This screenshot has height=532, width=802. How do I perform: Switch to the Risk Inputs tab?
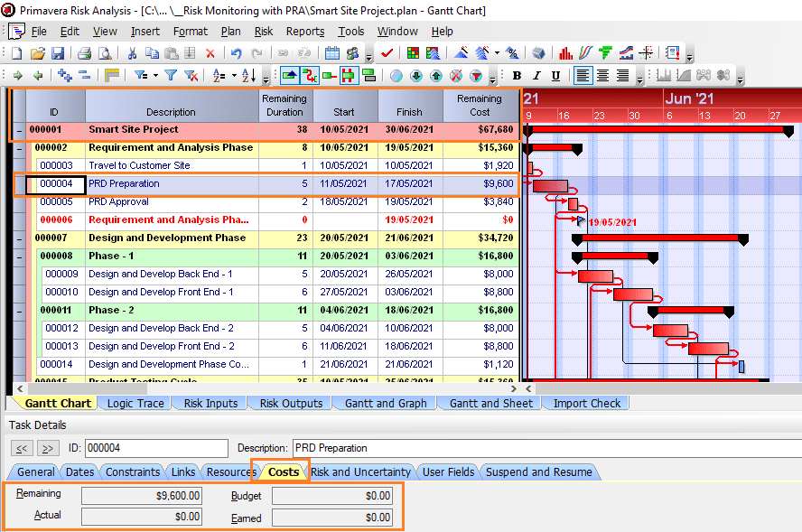(210, 404)
